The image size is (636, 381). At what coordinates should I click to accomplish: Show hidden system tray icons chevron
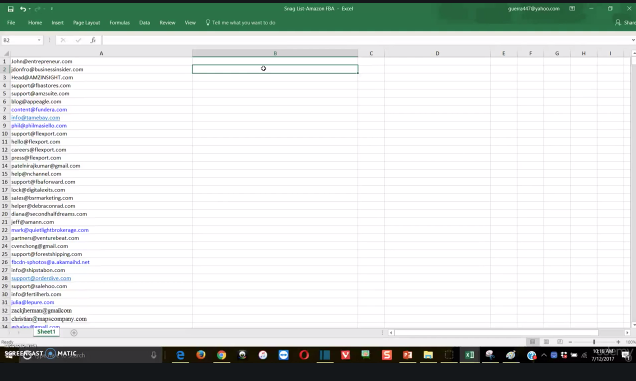(544, 355)
